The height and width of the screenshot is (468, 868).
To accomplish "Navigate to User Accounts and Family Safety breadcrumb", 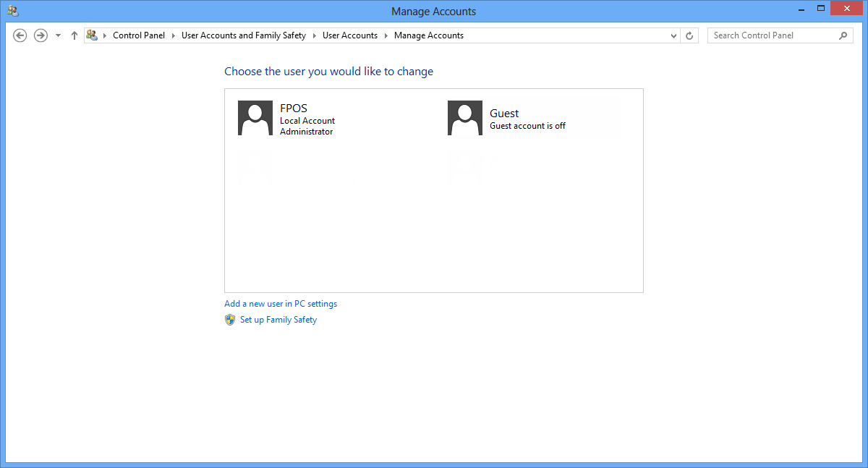I will (x=244, y=35).
